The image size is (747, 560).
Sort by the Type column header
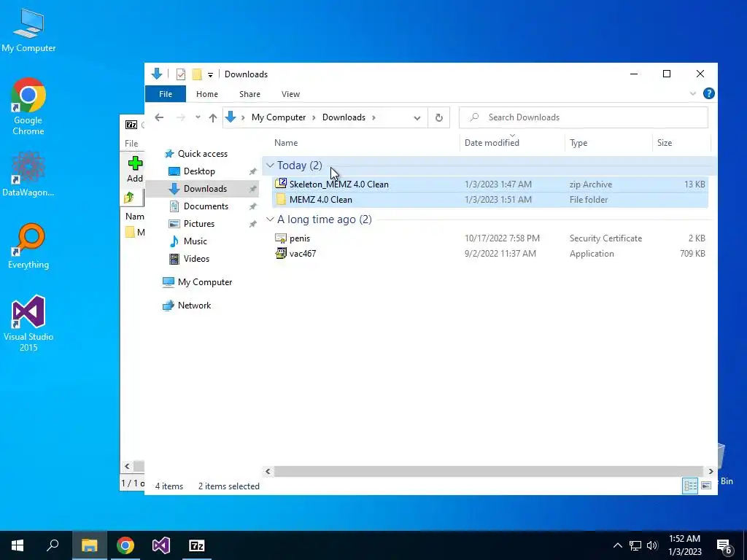[578, 143]
